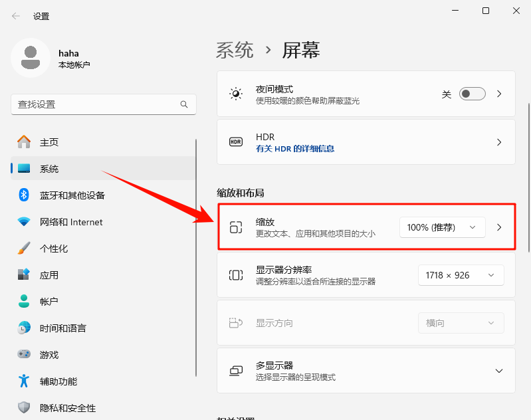531x420 pixels.
Task: Click the 显示方向 rotation icon
Action: click(x=236, y=323)
